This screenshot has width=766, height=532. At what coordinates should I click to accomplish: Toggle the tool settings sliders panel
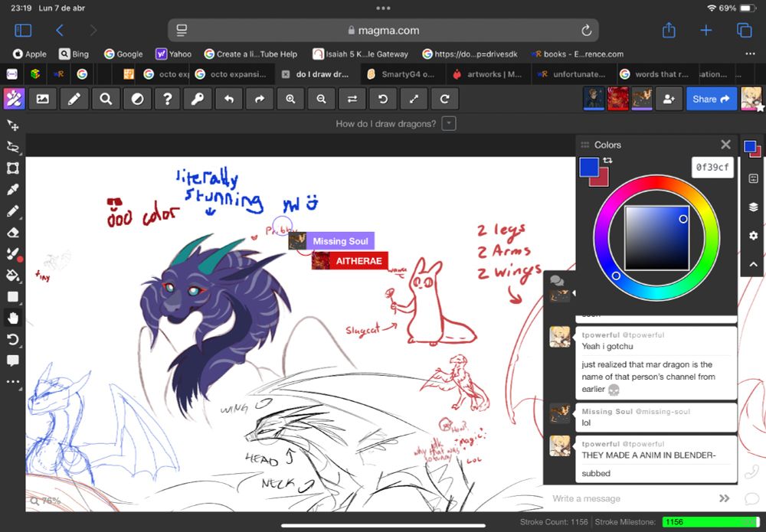tap(753, 178)
